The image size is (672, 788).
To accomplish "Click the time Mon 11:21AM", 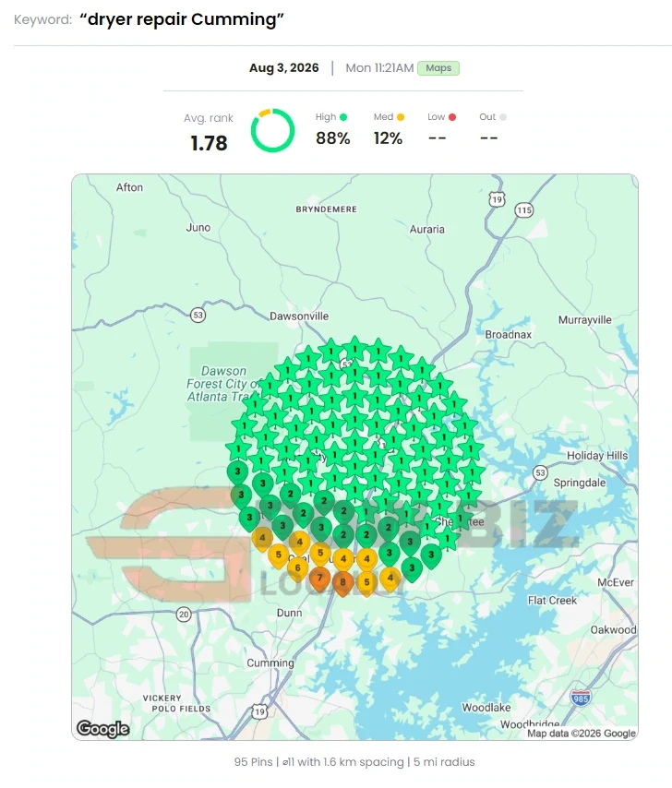I will pyautogui.click(x=379, y=68).
